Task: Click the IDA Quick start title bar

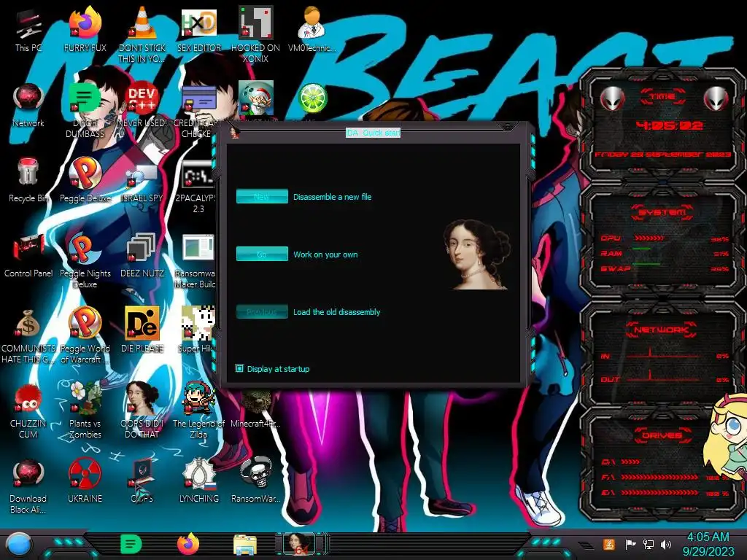Action: coord(373,133)
